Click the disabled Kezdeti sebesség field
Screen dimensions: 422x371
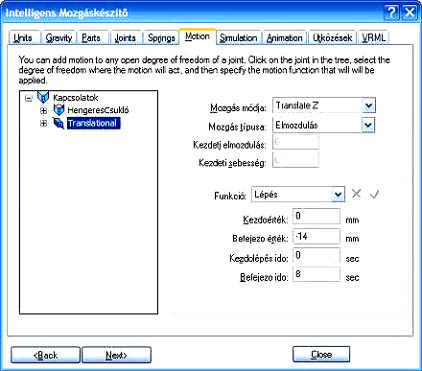tap(296, 160)
